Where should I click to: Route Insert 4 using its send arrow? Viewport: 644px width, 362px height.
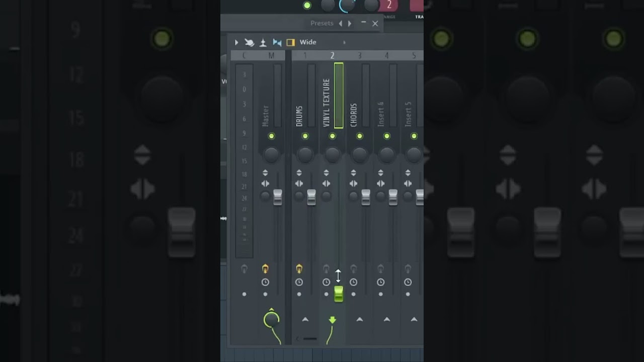click(x=386, y=319)
